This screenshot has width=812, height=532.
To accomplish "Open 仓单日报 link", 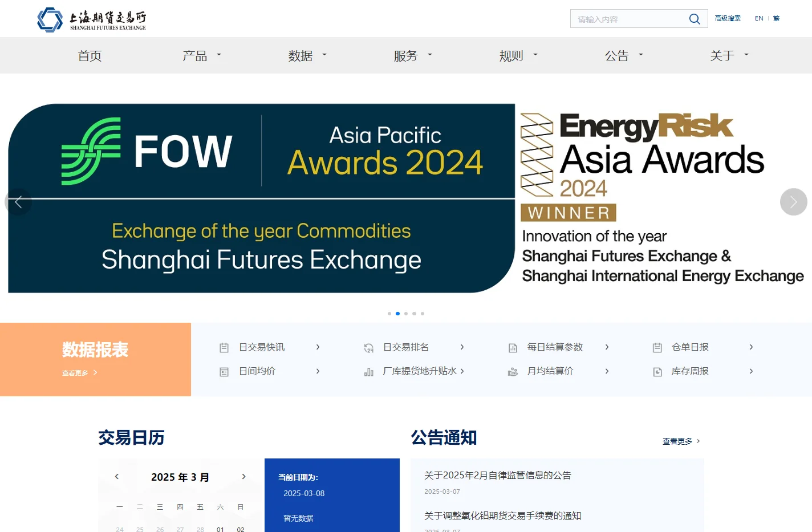I will click(x=690, y=347).
